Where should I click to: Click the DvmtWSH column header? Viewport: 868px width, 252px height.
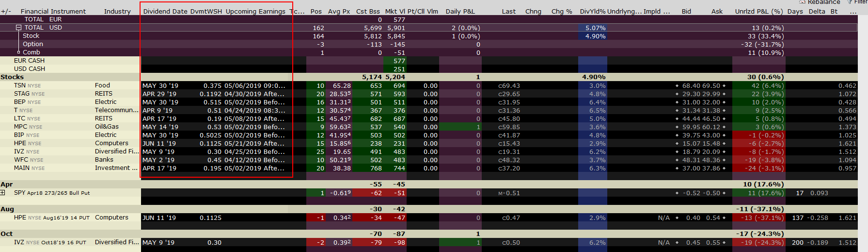pos(206,11)
